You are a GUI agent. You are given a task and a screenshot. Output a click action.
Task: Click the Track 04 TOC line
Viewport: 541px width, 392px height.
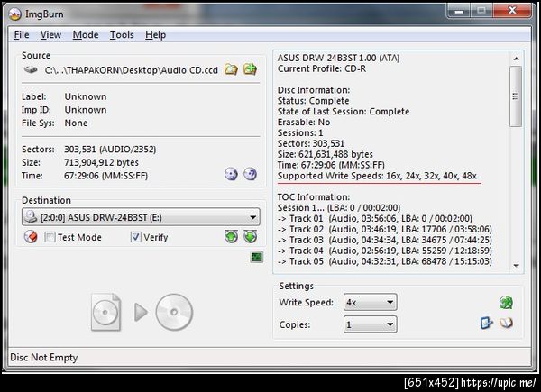[385, 251]
